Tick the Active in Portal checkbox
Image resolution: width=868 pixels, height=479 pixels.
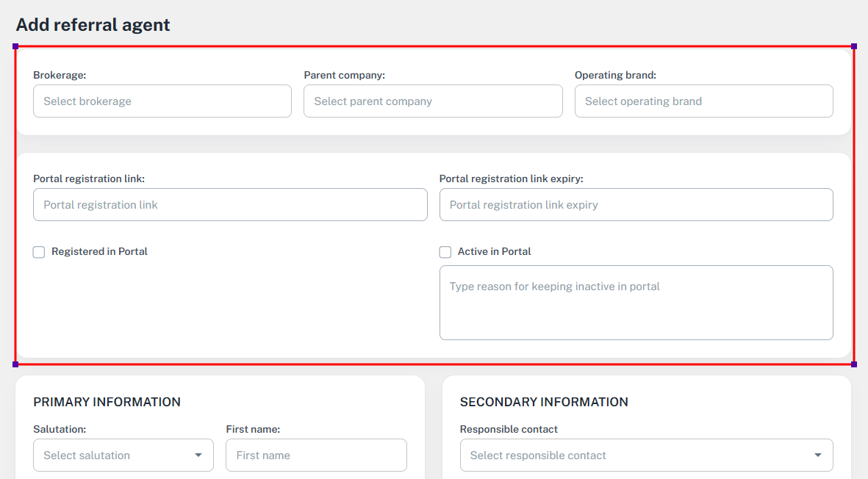[x=445, y=252]
